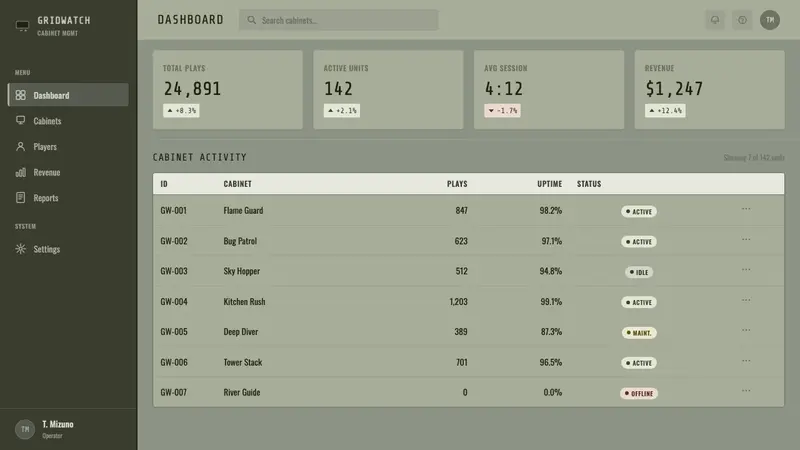The image size is (800, 450).
Task: Click the GridWatch monitor logo icon
Action: point(22,26)
